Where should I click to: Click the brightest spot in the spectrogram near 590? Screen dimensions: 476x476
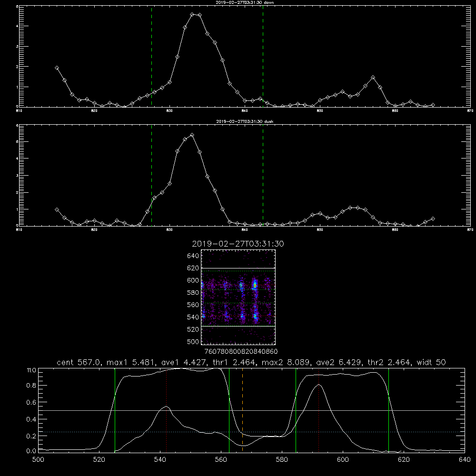click(255, 285)
